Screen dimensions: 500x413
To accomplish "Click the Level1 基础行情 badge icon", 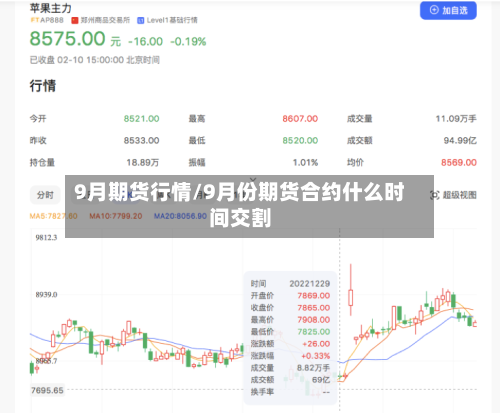I will [x=141, y=20].
